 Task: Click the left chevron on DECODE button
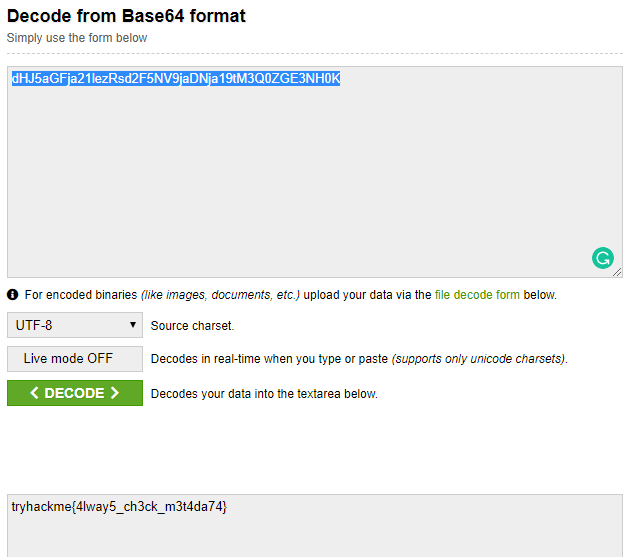coord(35,393)
